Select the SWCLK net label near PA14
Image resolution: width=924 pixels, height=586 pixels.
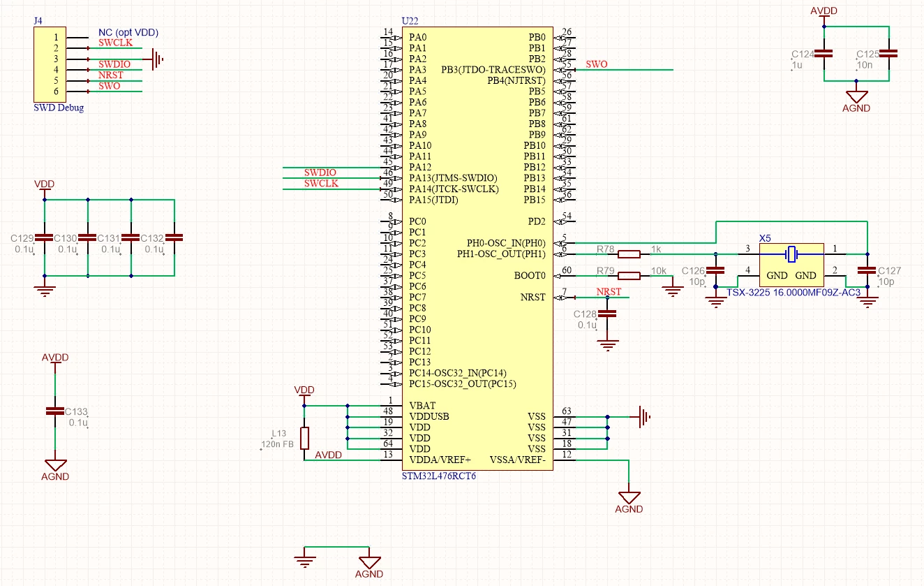point(321,183)
